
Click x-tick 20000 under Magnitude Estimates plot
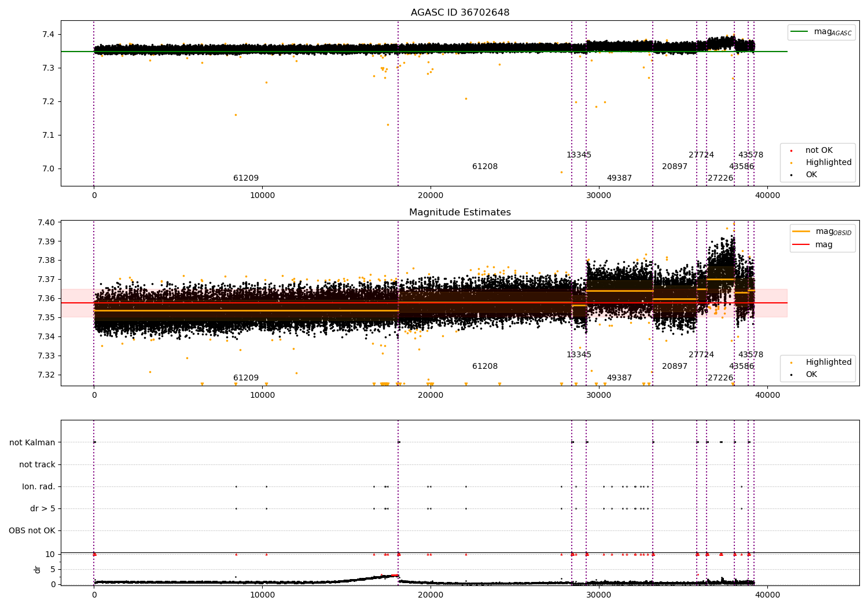pyautogui.click(x=431, y=395)
